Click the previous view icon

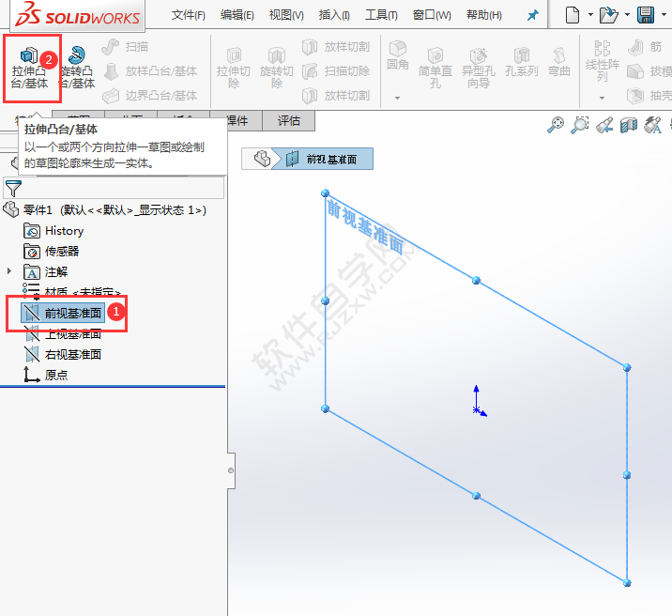coord(604,125)
